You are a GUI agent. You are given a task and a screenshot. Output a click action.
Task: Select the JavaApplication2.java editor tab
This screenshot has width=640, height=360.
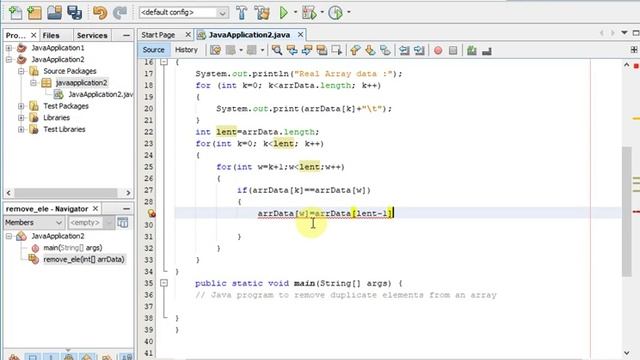[249, 35]
